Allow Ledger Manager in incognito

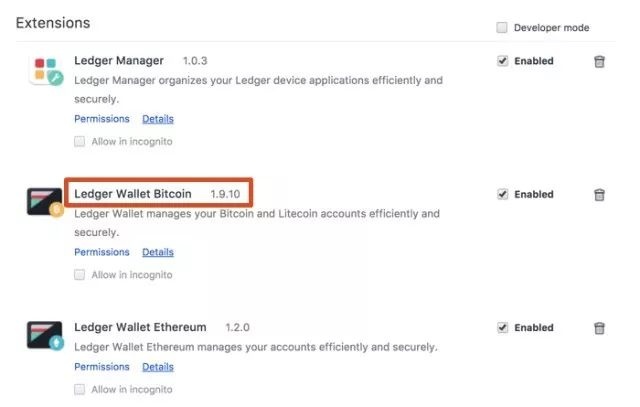point(80,141)
